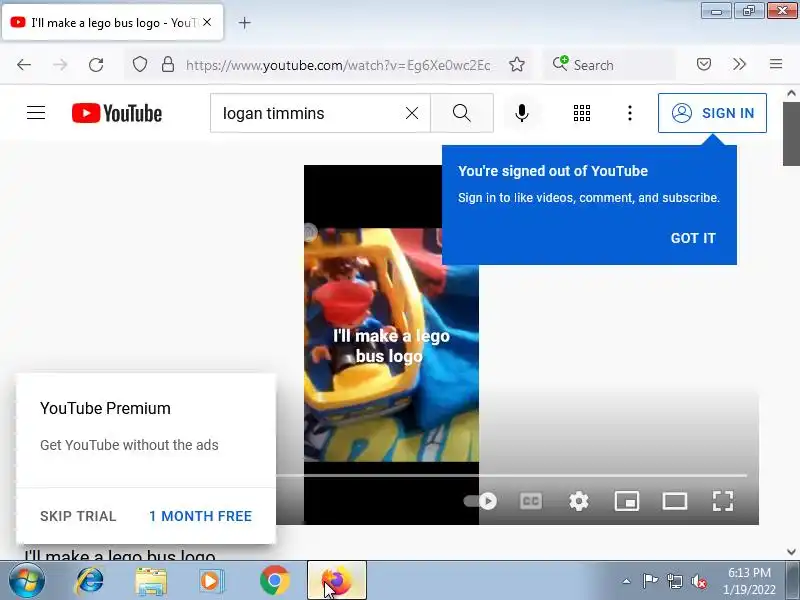
Task: Select the 'I'll make a lego bus logo' tab
Action: coord(113,22)
